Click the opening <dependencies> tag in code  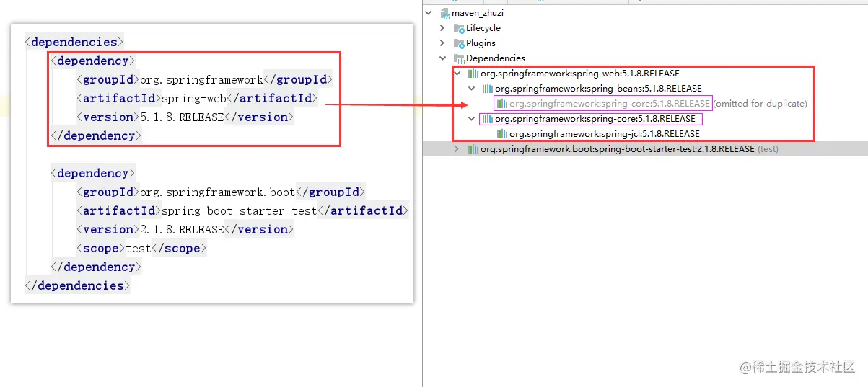pyautogui.click(x=74, y=42)
